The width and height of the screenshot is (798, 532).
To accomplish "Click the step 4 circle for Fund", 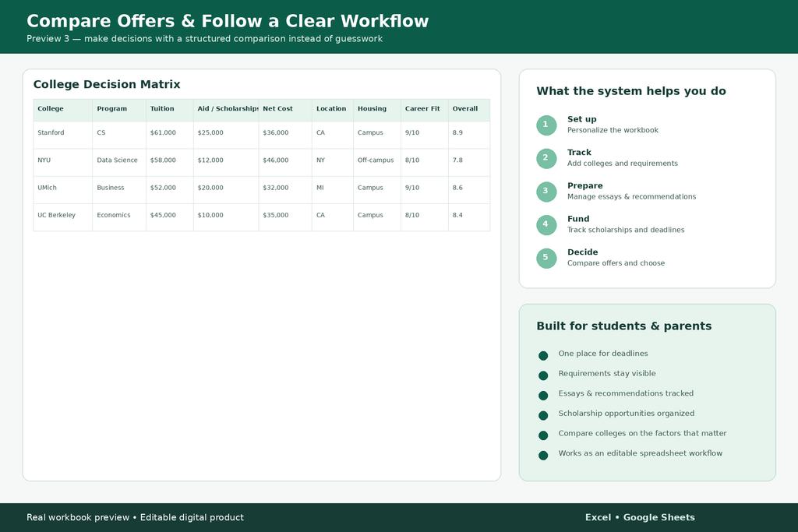I will [546, 225].
